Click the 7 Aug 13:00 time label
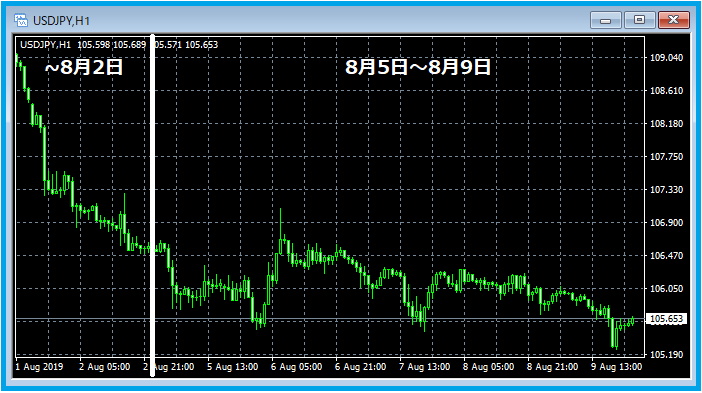The image size is (702, 393). coord(424,367)
